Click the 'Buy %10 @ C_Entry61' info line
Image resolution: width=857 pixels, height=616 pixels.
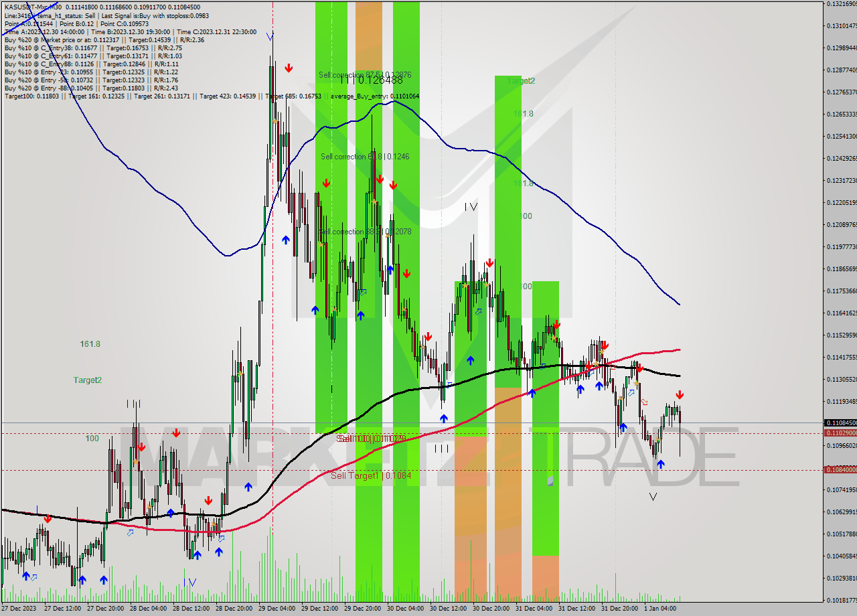(93, 56)
